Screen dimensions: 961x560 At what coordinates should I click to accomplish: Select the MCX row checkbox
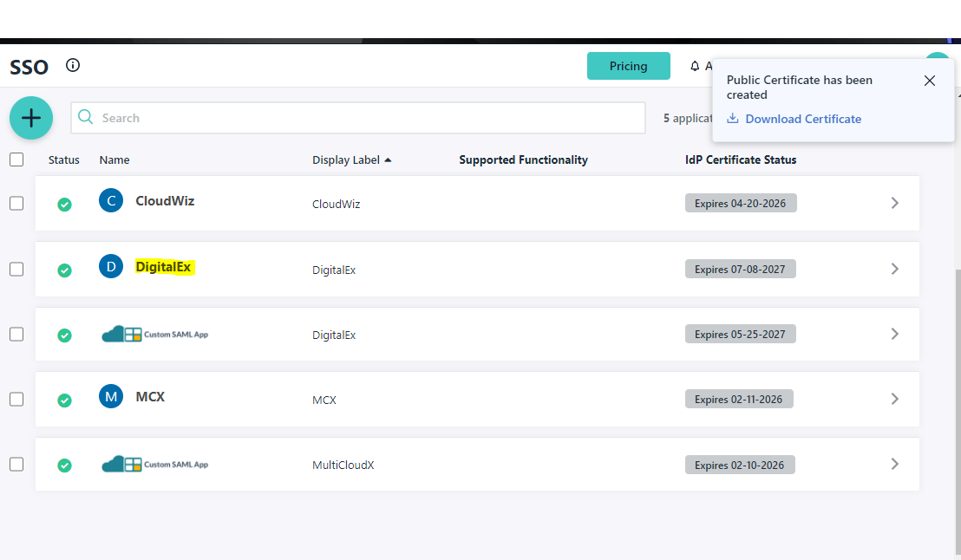[x=16, y=399]
